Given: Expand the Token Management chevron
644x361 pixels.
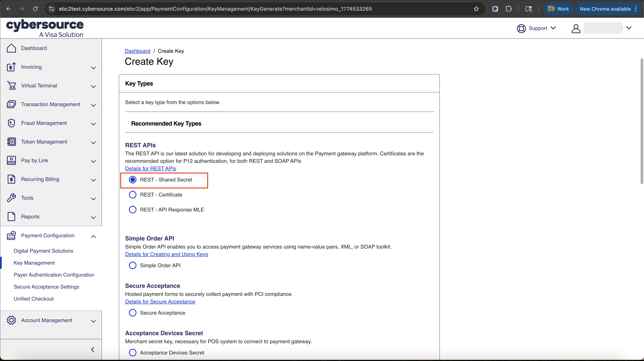Looking at the screenshot, I should [93, 143].
